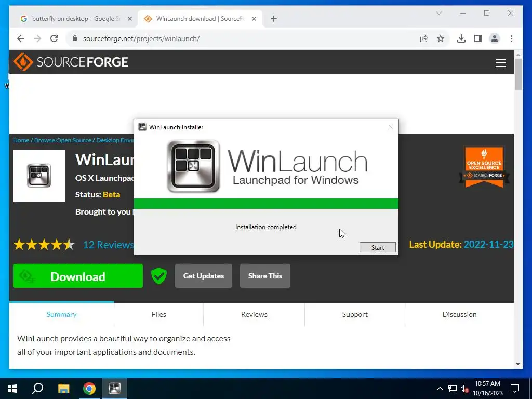This screenshot has height=399, width=532.
Task: Click the share page icon
Action: pos(424,38)
